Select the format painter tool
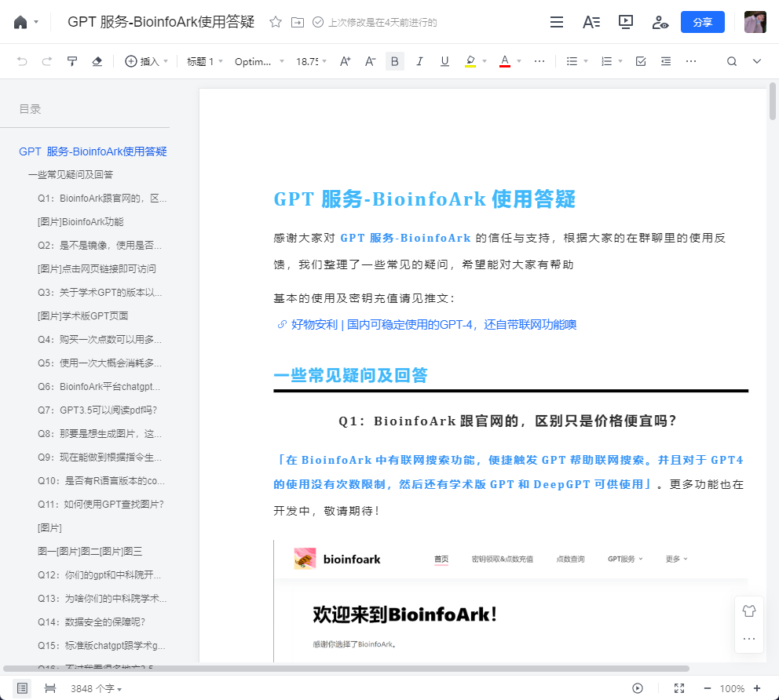Image resolution: width=779 pixels, height=700 pixels. coord(72,61)
